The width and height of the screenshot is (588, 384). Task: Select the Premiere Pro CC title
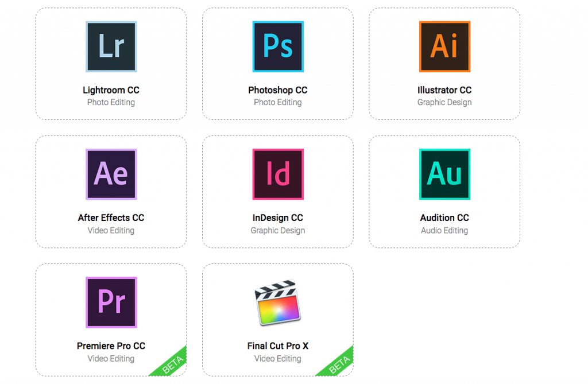(x=111, y=346)
